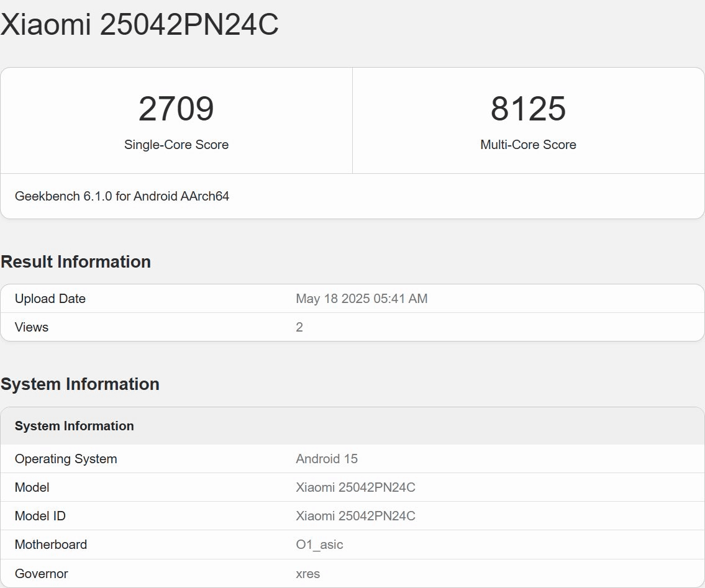Select the May 18 2025 05:41 AM value
This screenshot has width=705, height=588.
[362, 299]
